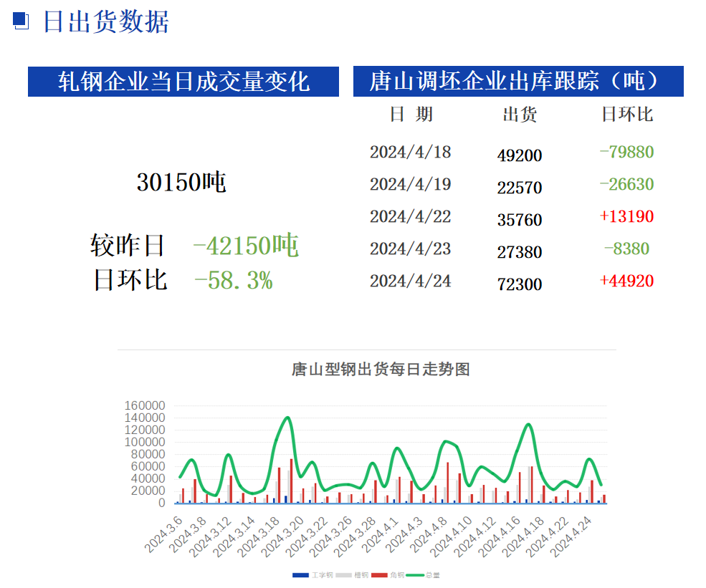
Task: Click the 160000 y-axis label
Action: (145, 405)
